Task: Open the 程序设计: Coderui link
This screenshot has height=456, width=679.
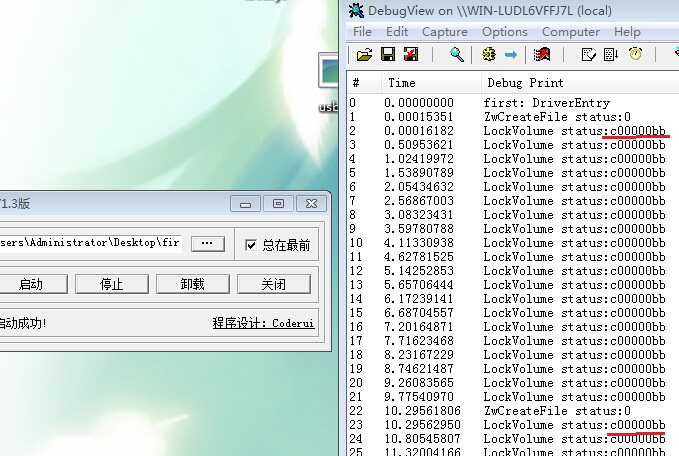Action: tap(263, 323)
